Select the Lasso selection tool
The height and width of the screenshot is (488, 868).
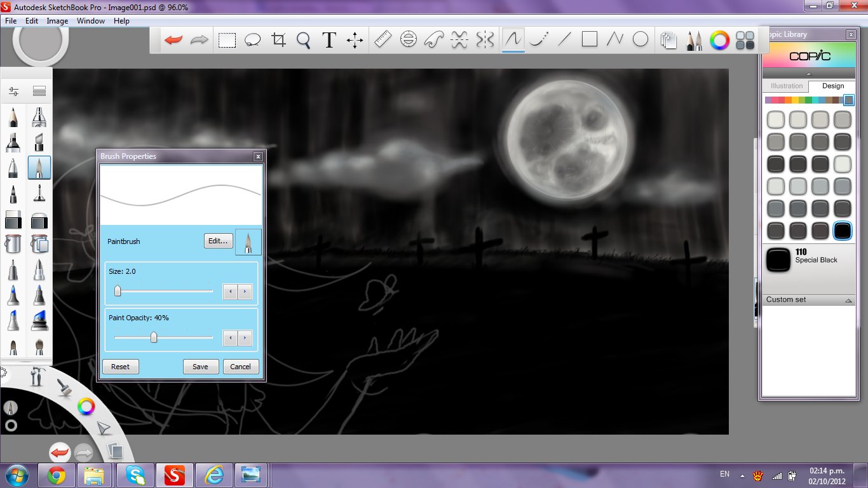click(x=253, y=40)
